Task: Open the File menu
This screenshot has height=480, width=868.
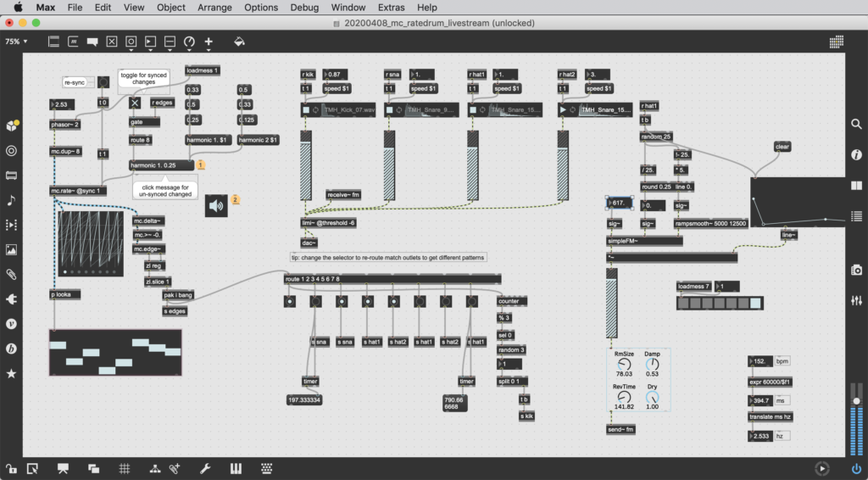Action: pyautogui.click(x=75, y=7)
